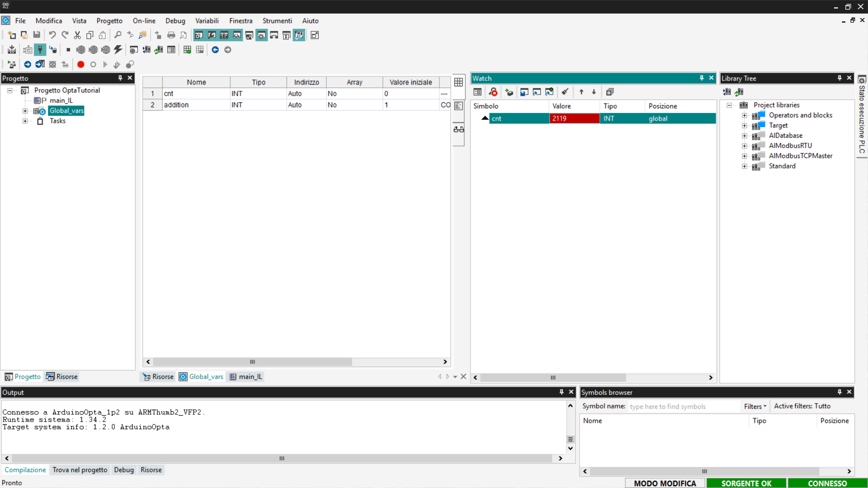Click the Connect to target plug icon
The width and height of the screenshot is (868, 488).
coord(40,50)
